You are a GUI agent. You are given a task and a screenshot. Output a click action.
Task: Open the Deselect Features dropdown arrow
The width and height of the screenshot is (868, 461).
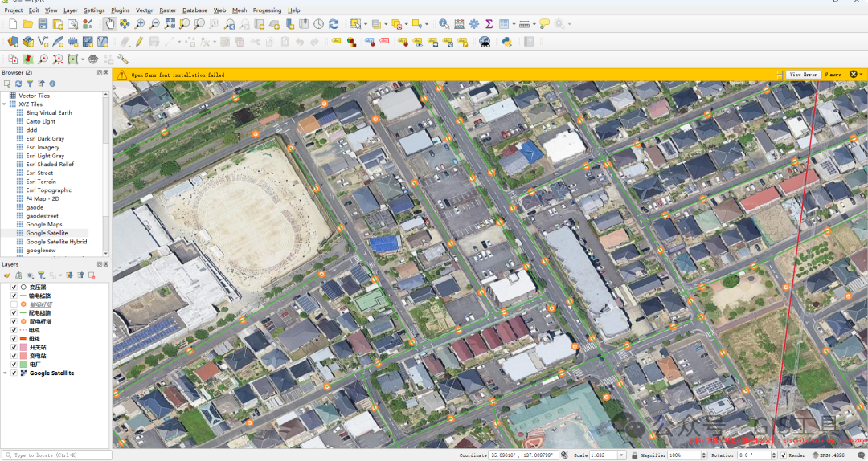pyautogui.click(x=407, y=24)
